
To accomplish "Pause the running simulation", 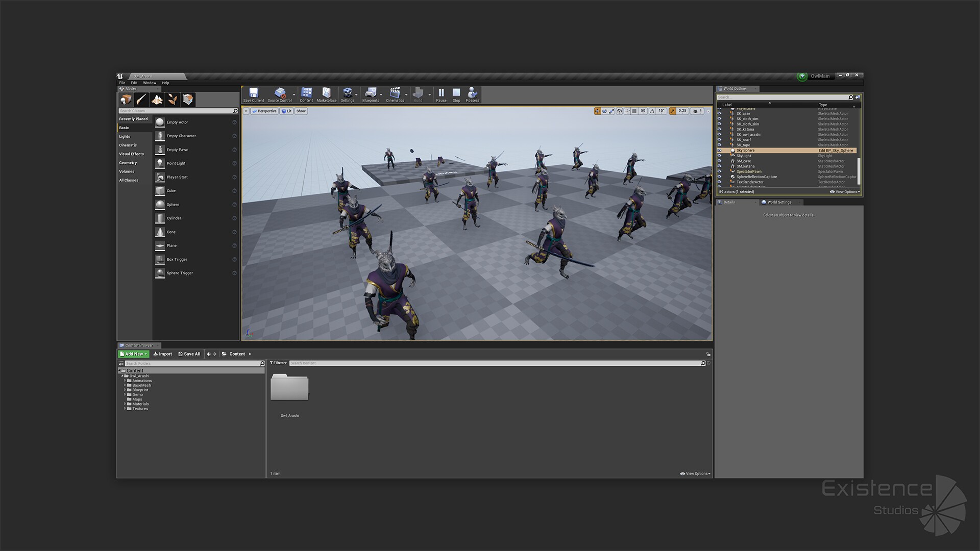I will tap(441, 94).
